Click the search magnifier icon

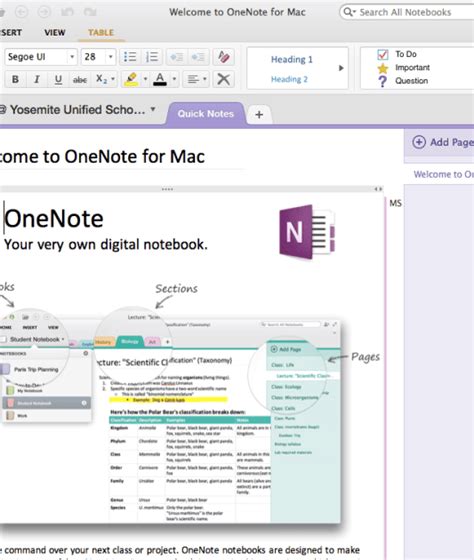[347, 12]
